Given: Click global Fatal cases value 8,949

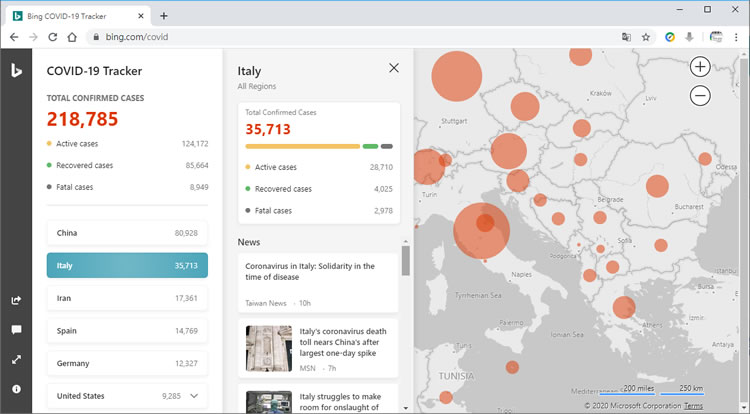Looking at the screenshot, I should pyautogui.click(x=199, y=187).
